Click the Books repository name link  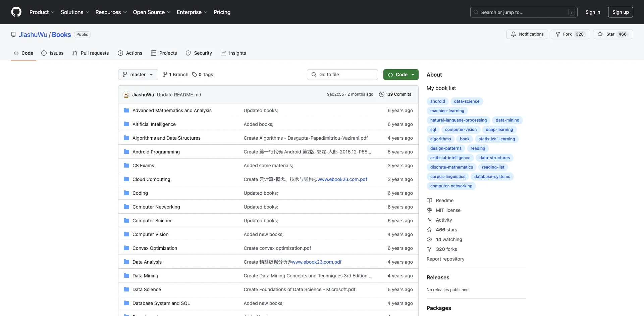click(61, 35)
